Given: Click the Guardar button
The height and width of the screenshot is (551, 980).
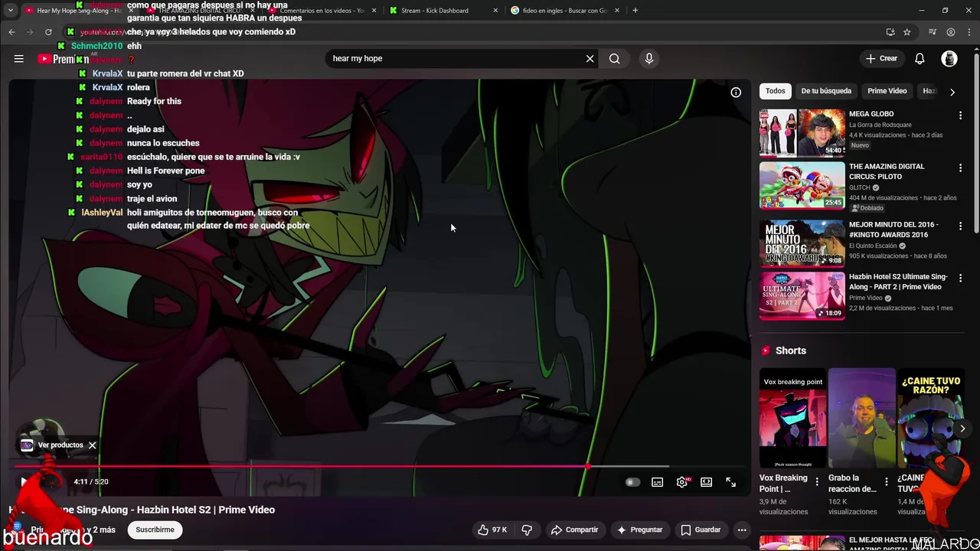Looking at the screenshot, I should [701, 530].
